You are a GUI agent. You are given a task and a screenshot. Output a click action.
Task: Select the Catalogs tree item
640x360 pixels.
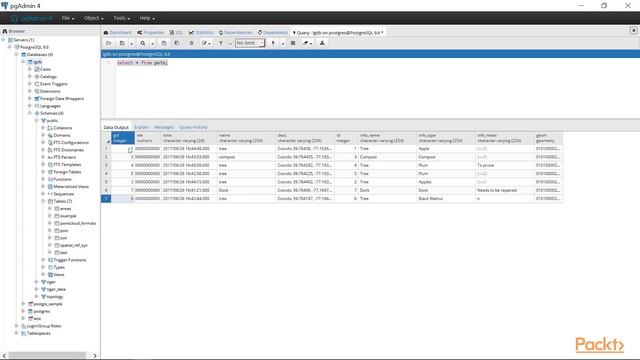(x=48, y=77)
